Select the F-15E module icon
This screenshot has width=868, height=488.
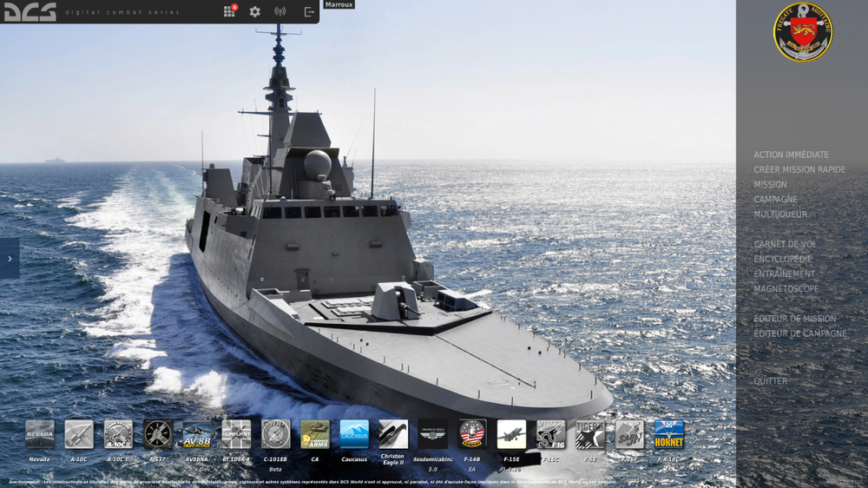511,433
